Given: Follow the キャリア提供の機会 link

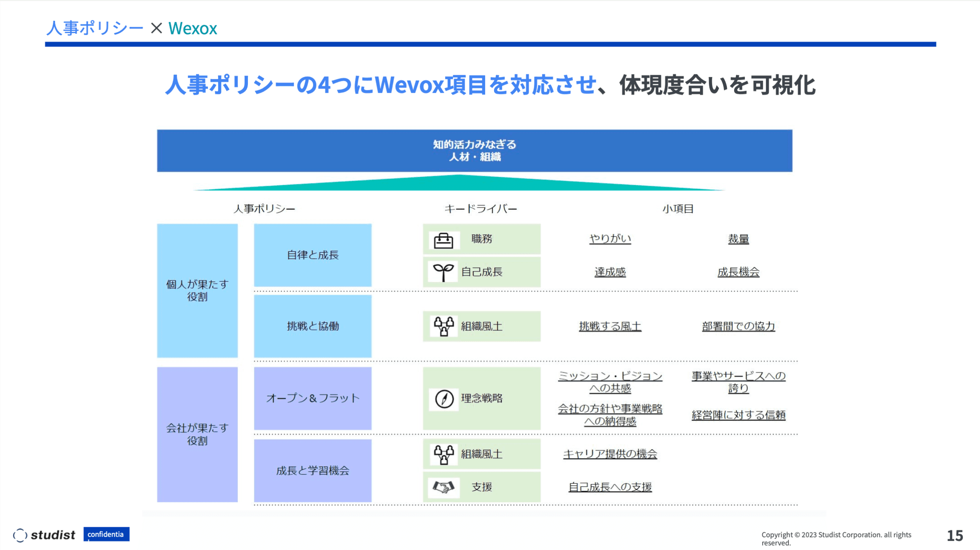Looking at the screenshot, I should point(610,454).
